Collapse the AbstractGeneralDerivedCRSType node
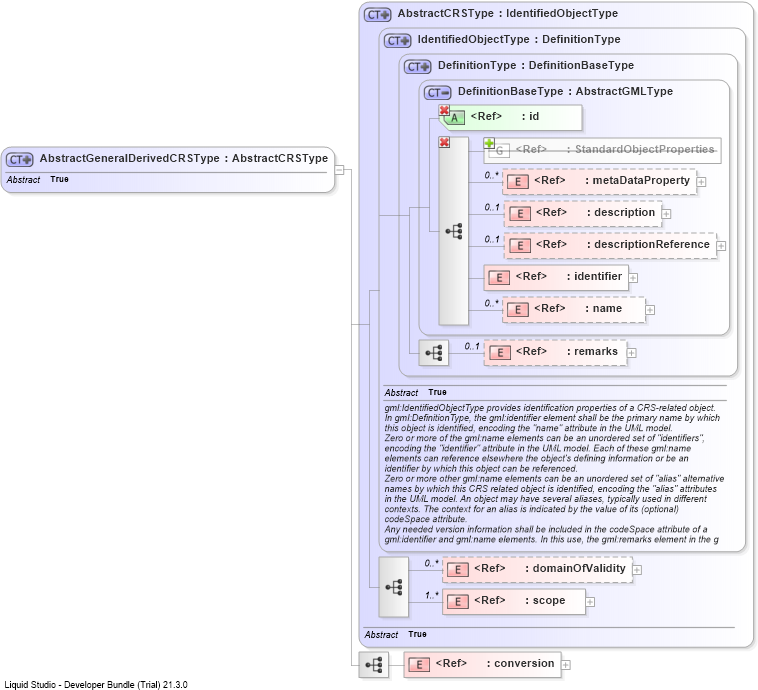The image size is (758, 690). 339,170
